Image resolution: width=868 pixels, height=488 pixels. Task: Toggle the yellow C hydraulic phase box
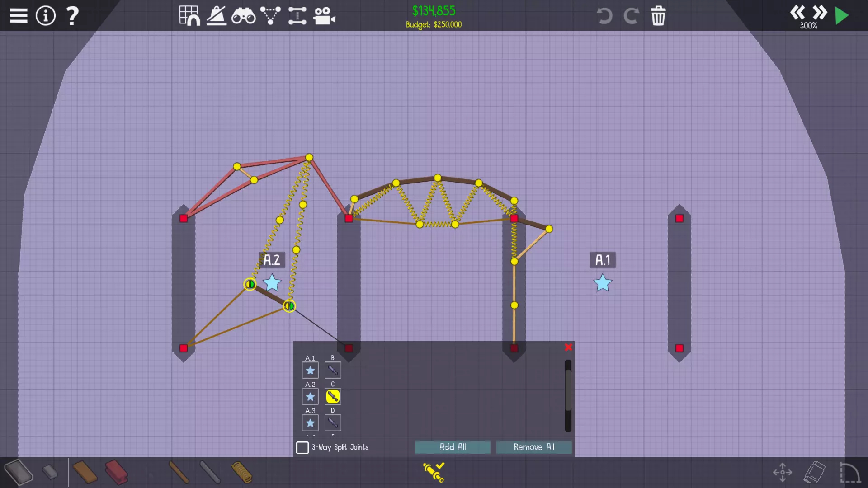point(333,396)
